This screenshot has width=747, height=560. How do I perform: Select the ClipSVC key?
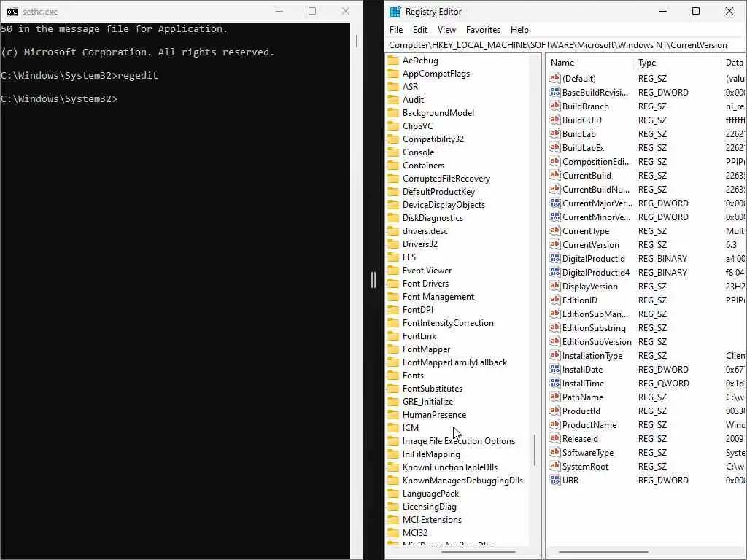point(418,125)
